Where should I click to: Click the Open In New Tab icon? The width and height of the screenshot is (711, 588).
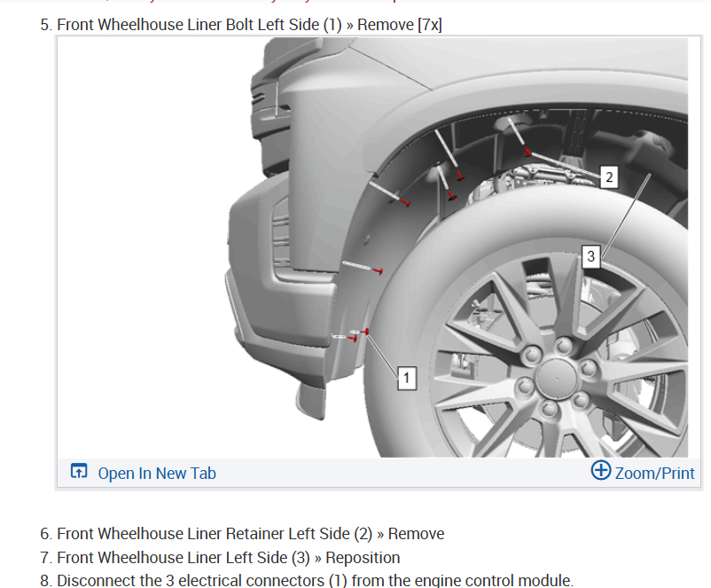point(78,471)
